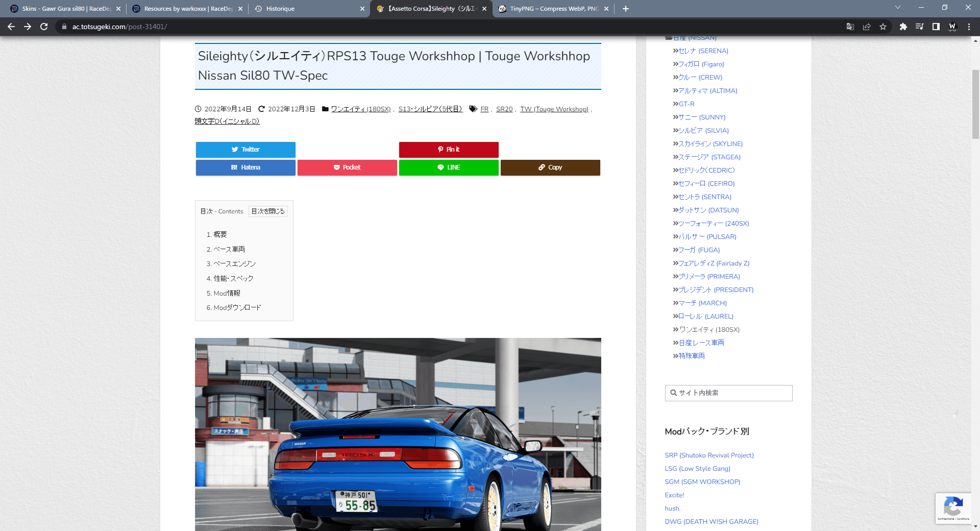This screenshot has height=531, width=980.
Task: Open the Extensions puzzle icon
Action: click(x=903, y=27)
